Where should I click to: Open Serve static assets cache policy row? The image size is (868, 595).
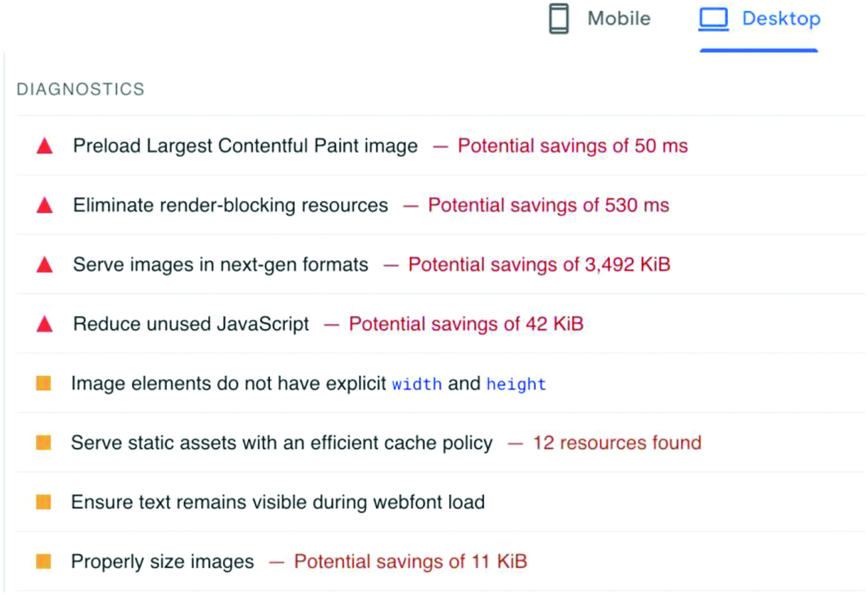click(281, 443)
